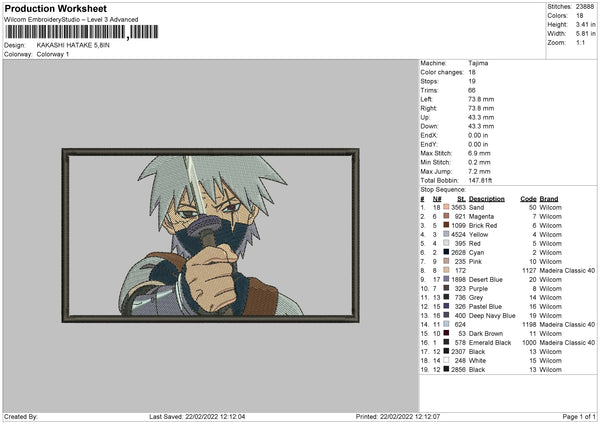Click the min stitch value "0.2 mm"
Viewport: 600px width, 424px height.
click(x=479, y=162)
